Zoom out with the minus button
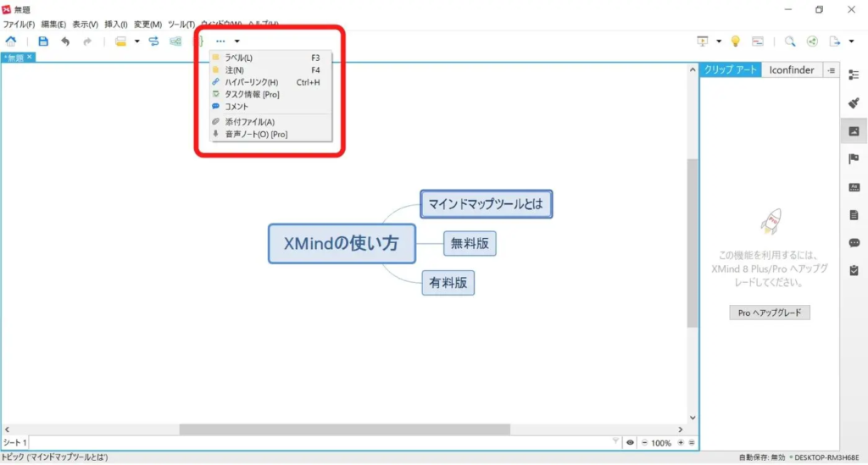The width and height of the screenshot is (868, 465). (644, 442)
